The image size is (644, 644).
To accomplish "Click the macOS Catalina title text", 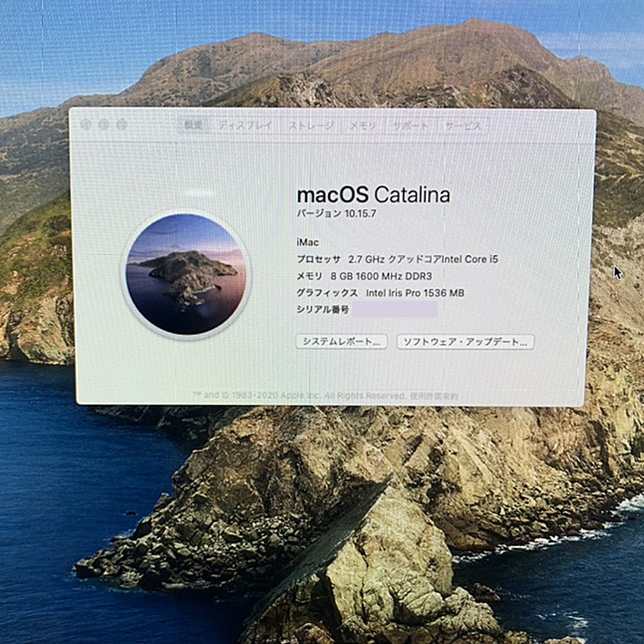I will [x=372, y=195].
